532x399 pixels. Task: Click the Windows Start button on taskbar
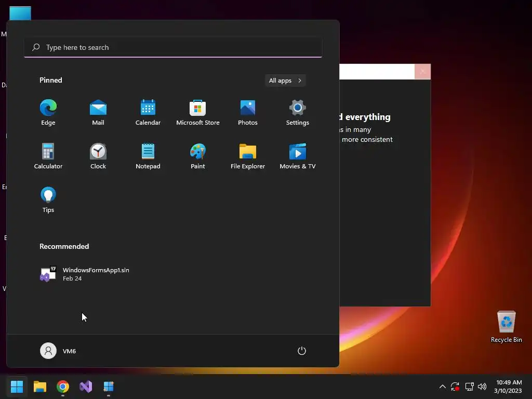(17, 387)
